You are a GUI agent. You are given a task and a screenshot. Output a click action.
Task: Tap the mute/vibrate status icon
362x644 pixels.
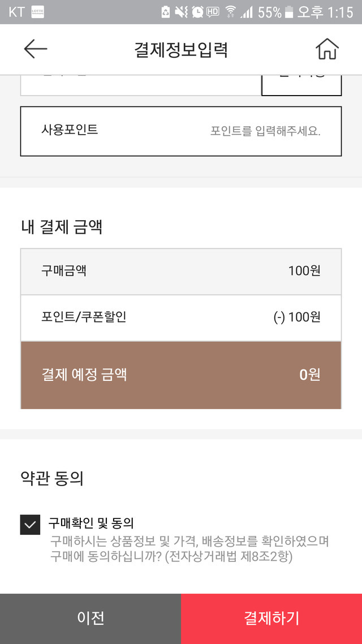coord(182,12)
